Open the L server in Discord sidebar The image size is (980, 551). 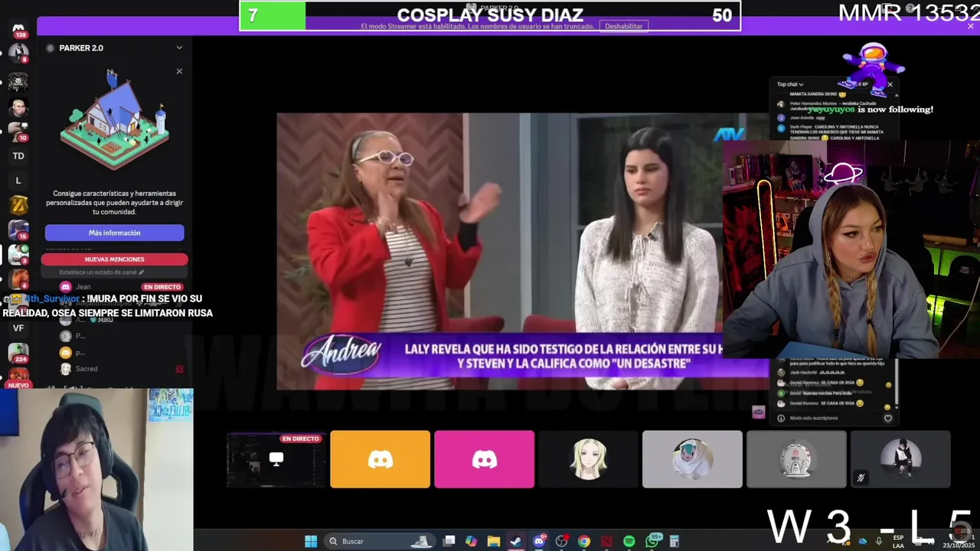18,181
